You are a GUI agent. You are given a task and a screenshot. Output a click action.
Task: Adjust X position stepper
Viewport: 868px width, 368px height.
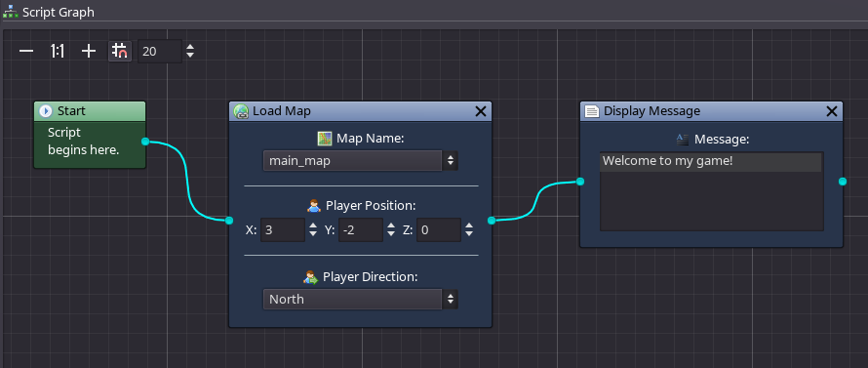[x=313, y=230]
